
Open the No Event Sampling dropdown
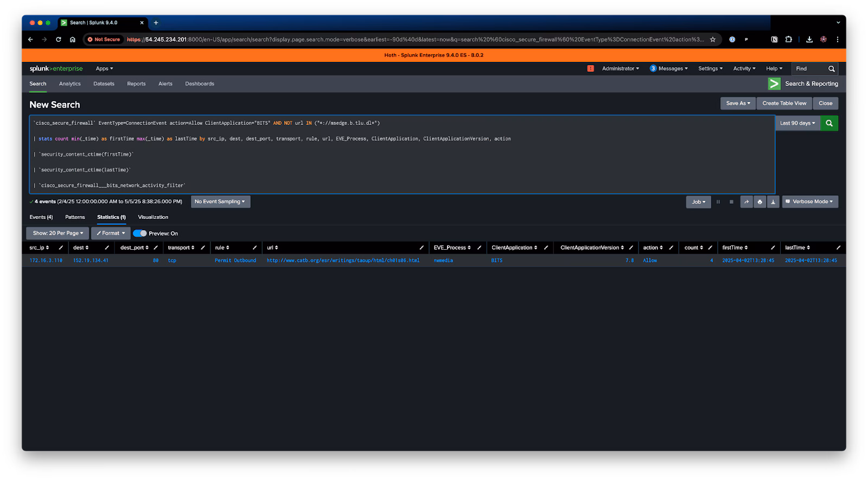click(220, 202)
